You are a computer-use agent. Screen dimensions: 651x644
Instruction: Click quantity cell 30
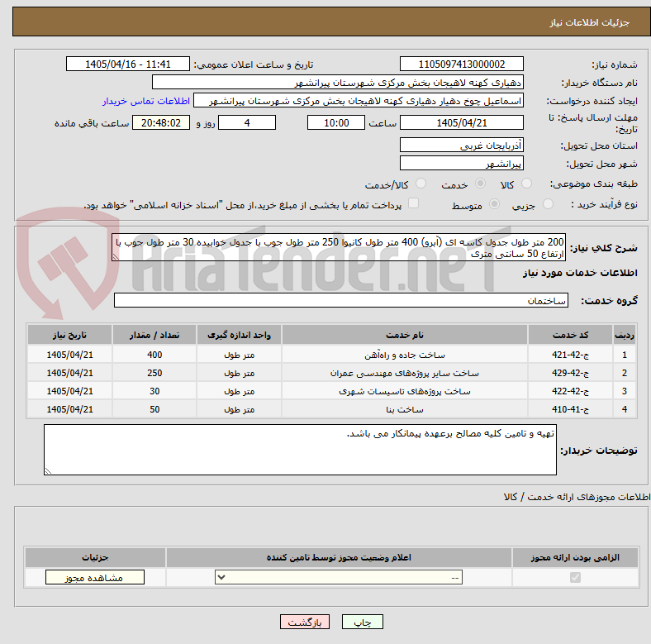[x=154, y=391]
